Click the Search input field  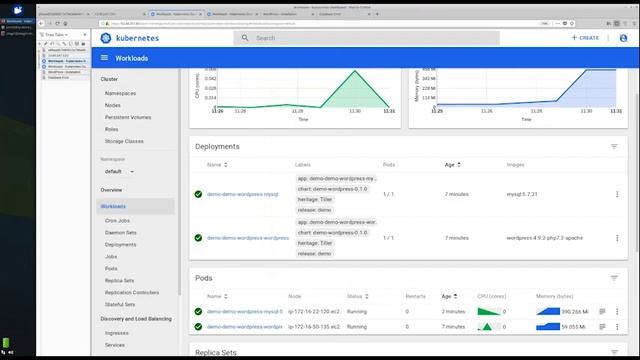coord(367,38)
